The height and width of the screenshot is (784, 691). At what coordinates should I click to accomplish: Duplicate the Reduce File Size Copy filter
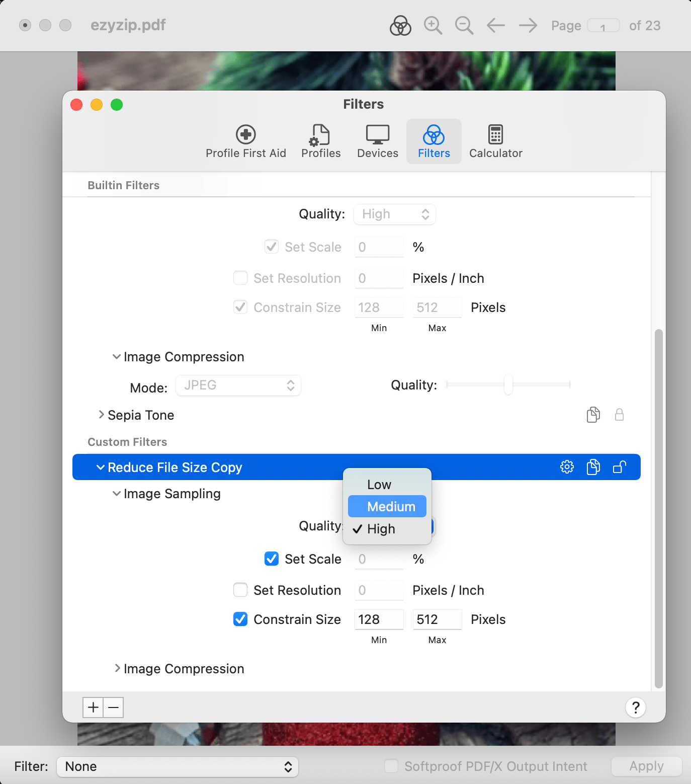pos(593,467)
